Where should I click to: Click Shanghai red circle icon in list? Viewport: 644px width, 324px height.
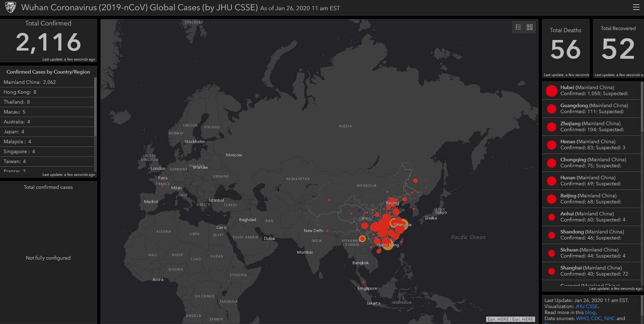click(552, 271)
